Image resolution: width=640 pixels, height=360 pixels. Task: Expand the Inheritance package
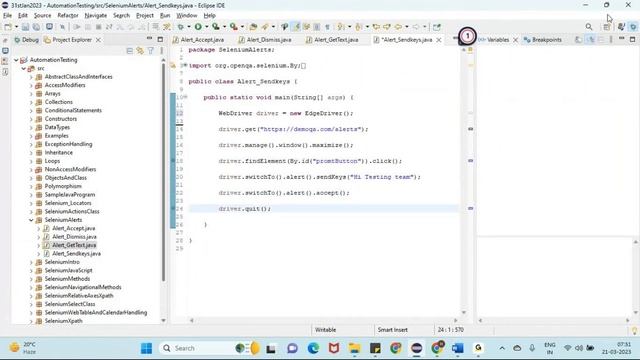click(31, 153)
